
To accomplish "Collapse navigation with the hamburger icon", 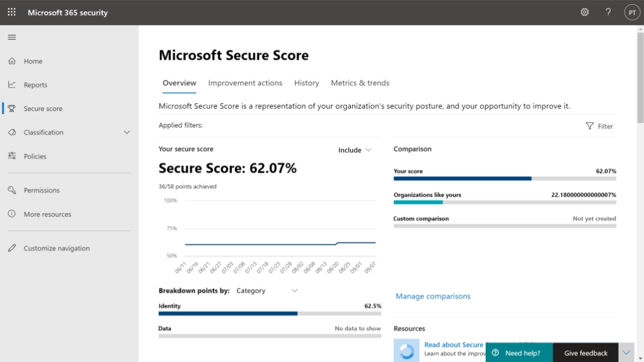I will pos(11,37).
